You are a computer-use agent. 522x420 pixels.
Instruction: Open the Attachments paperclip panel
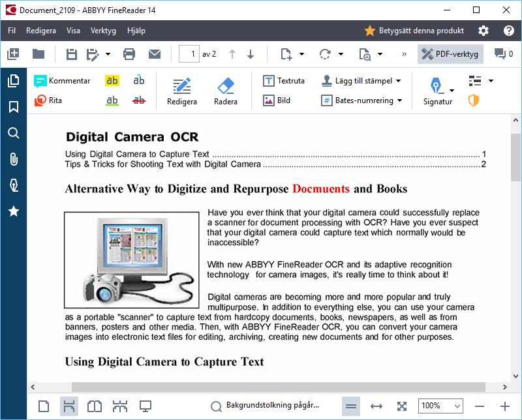13,159
